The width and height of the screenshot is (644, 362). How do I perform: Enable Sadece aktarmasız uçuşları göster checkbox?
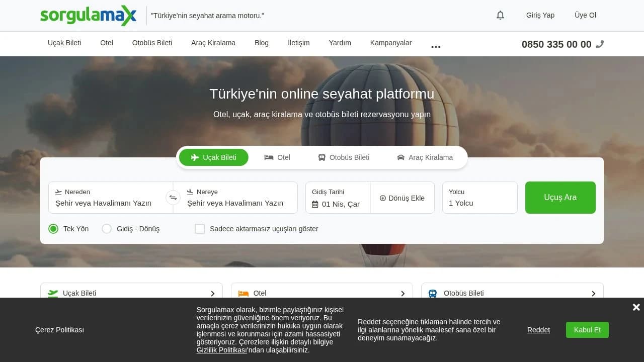coord(200,228)
